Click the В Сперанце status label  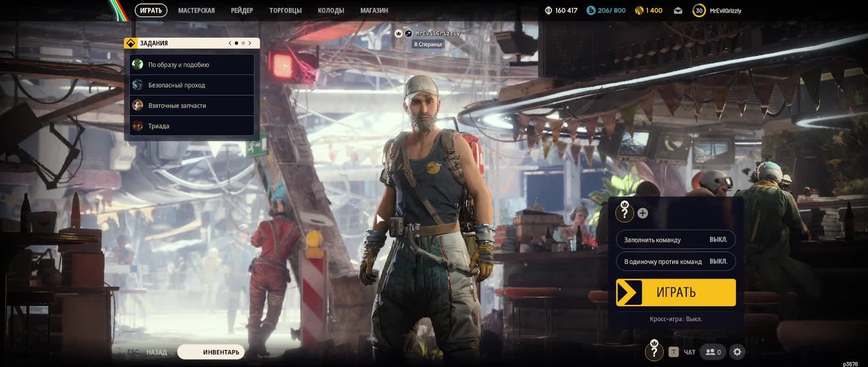428,44
